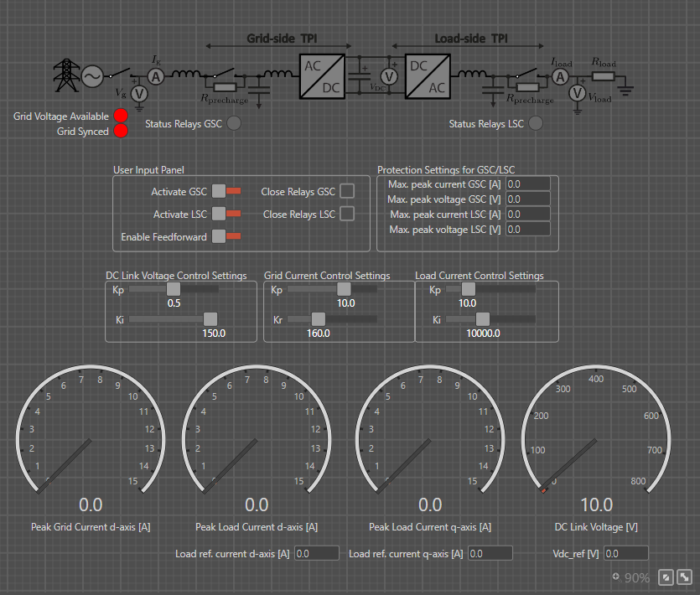The height and width of the screenshot is (595, 700).
Task: Click the expand fullscreen arrows icon
Action: 685,577
